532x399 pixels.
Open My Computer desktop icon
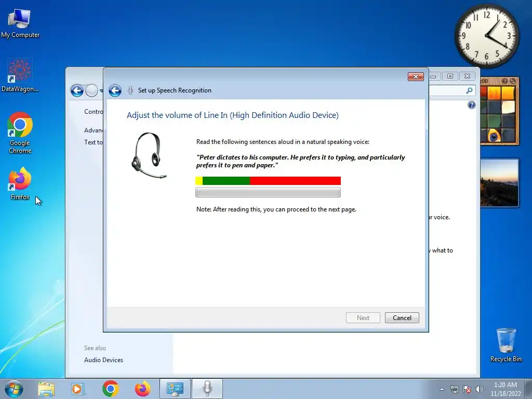point(20,24)
